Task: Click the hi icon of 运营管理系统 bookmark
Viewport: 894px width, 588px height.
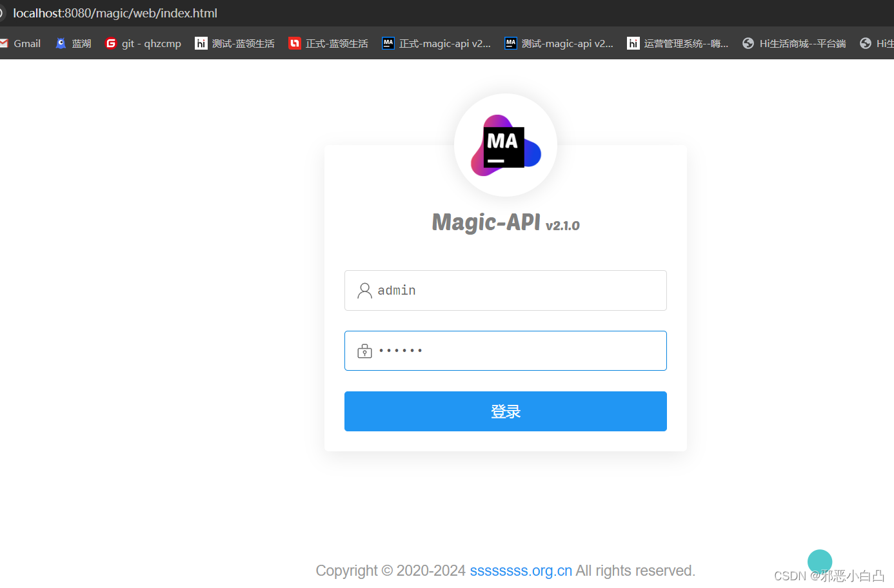Action: pyautogui.click(x=633, y=43)
